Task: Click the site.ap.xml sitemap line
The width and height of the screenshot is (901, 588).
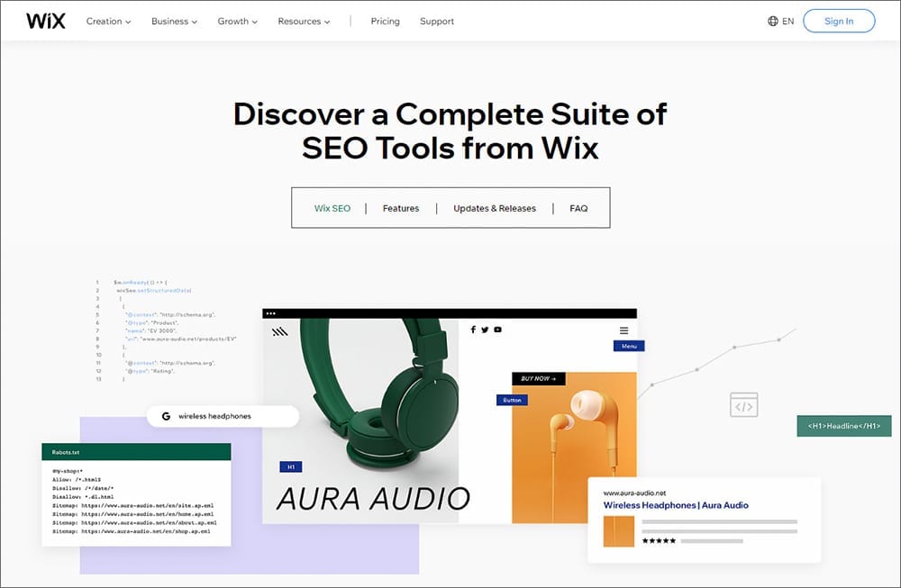Action: pyautogui.click(x=132, y=506)
